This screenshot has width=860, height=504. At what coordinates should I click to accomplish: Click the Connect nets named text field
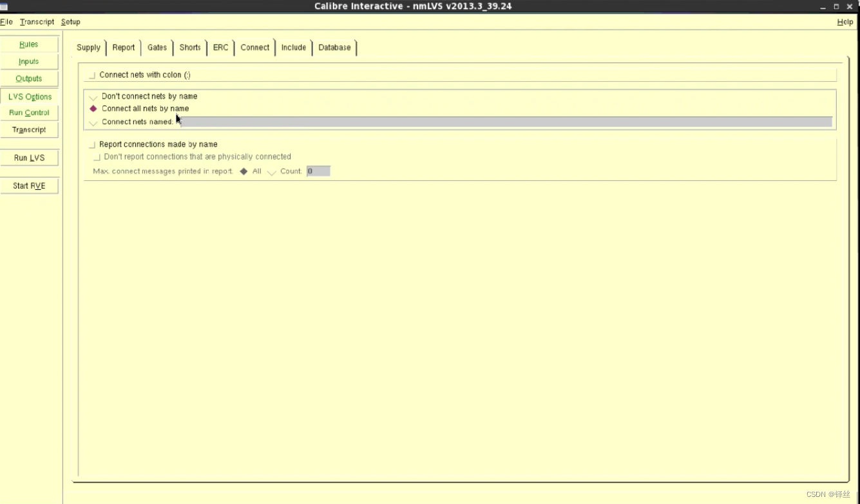coord(506,122)
